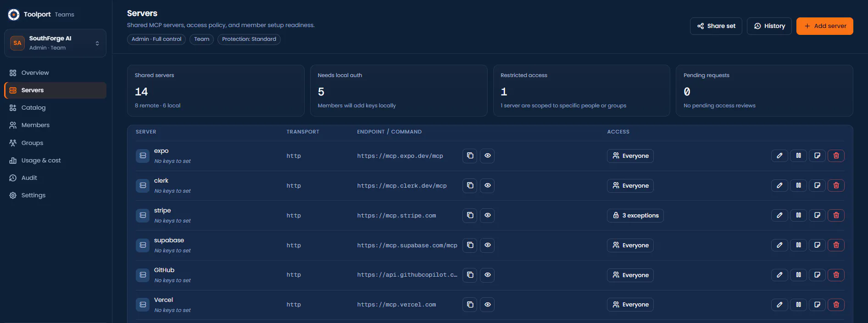Viewport: 868px width, 323px height.
Task: Click the supabase server name
Action: point(169,240)
